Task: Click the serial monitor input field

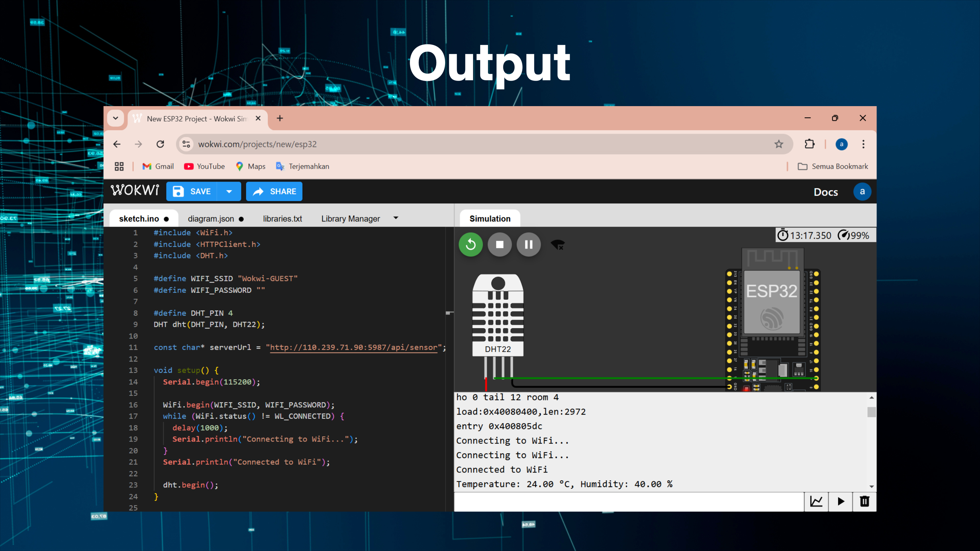Action: point(629,502)
